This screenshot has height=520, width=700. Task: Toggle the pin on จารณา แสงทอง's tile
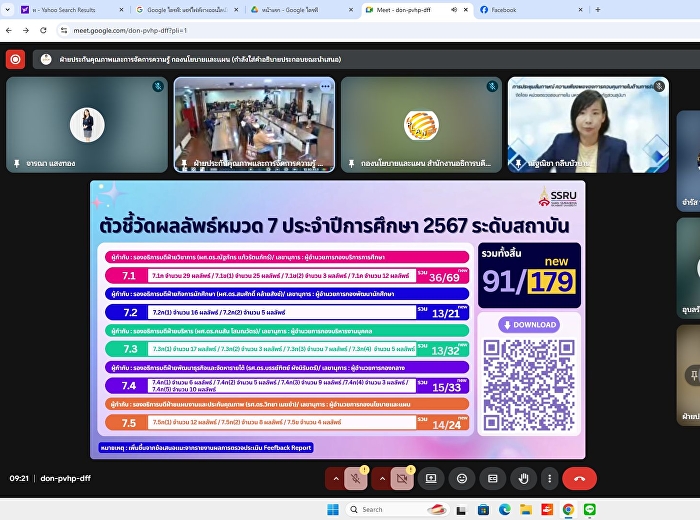(16, 162)
